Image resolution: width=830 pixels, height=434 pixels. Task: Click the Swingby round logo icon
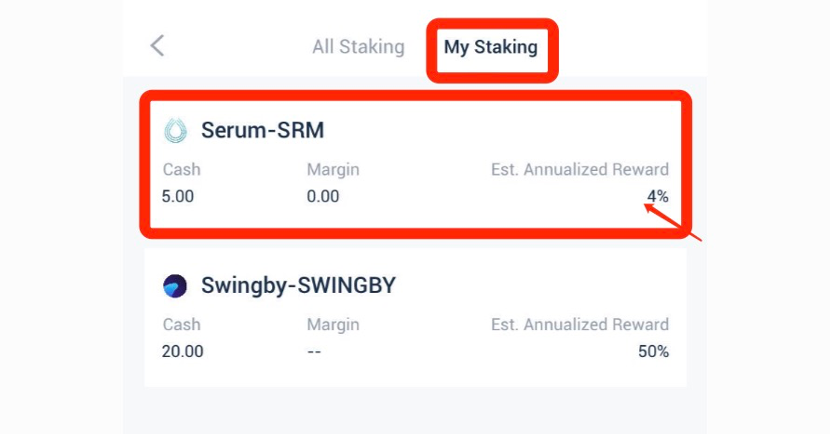point(175,286)
